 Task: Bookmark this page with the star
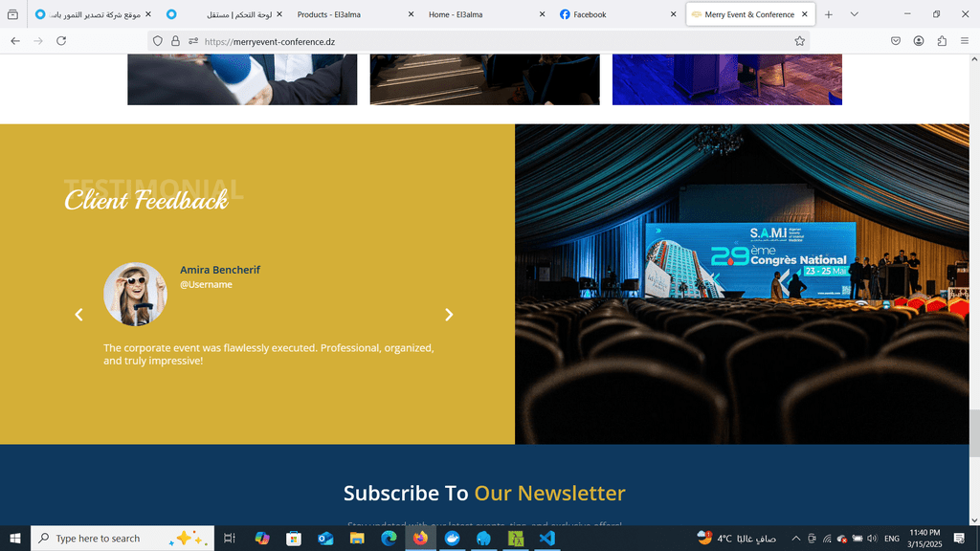pos(799,41)
